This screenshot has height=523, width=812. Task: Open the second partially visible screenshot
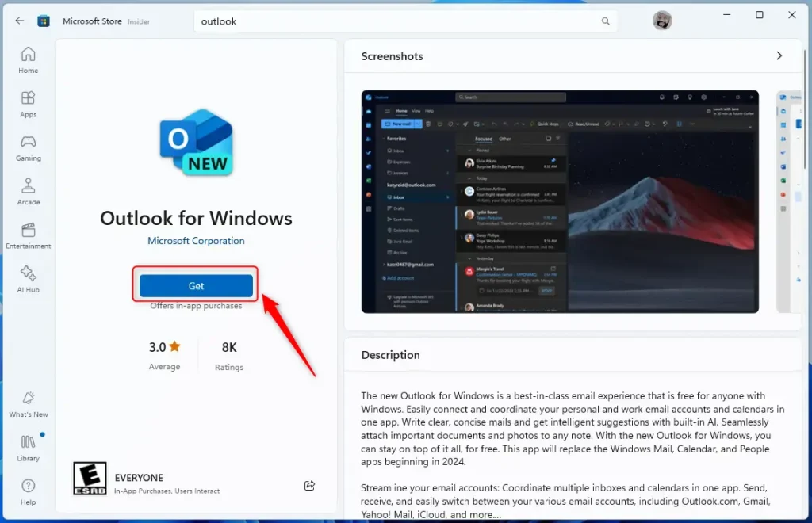(789, 201)
